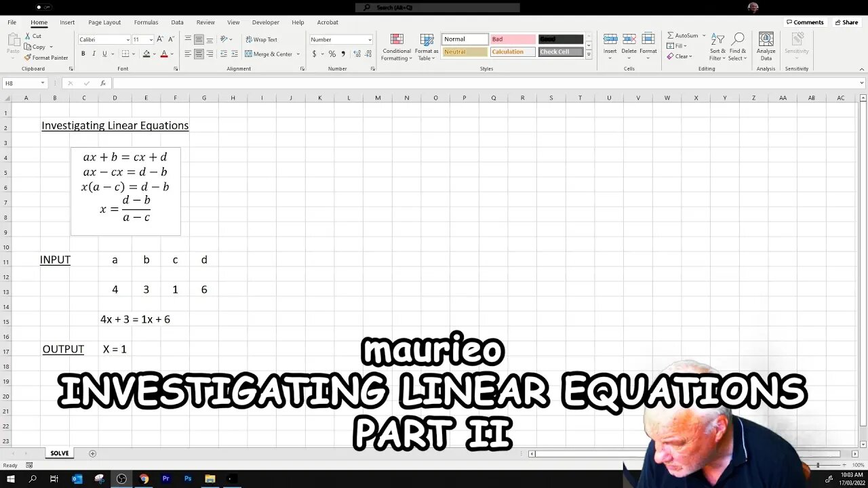Open the Name Box dropdown arrow
The width and height of the screenshot is (868, 488).
pos(42,83)
